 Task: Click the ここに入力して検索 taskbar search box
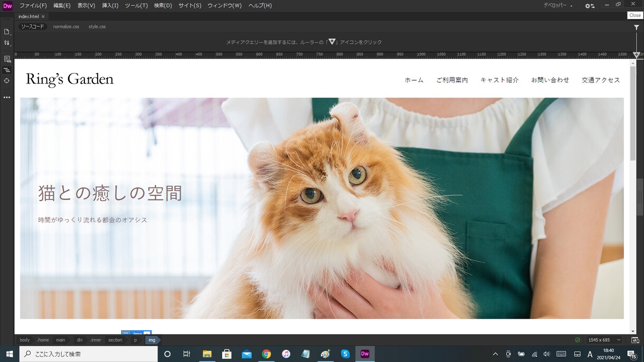(89, 354)
